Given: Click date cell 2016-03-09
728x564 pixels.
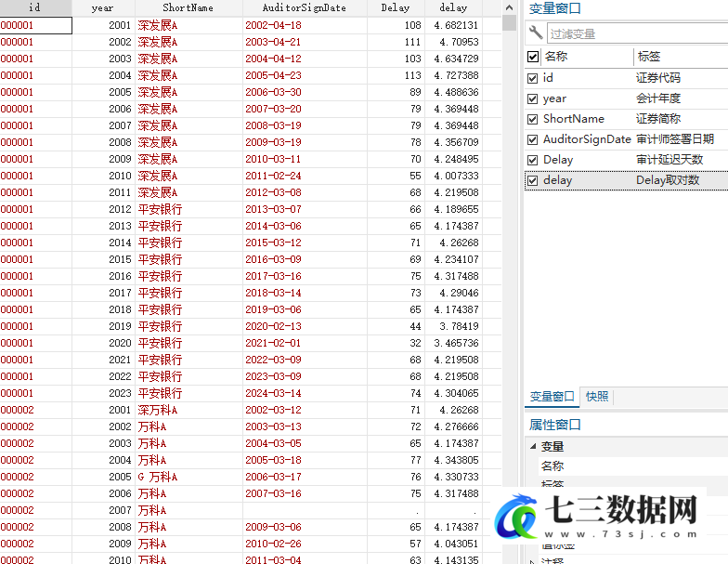Looking at the screenshot, I should coord(273,260).
